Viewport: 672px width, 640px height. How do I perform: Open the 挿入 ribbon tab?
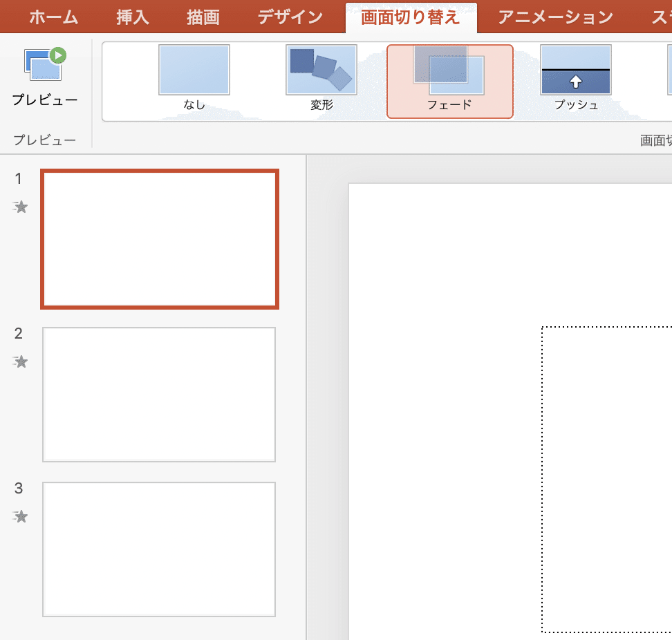pyautogui.click(x=131, y=16)
